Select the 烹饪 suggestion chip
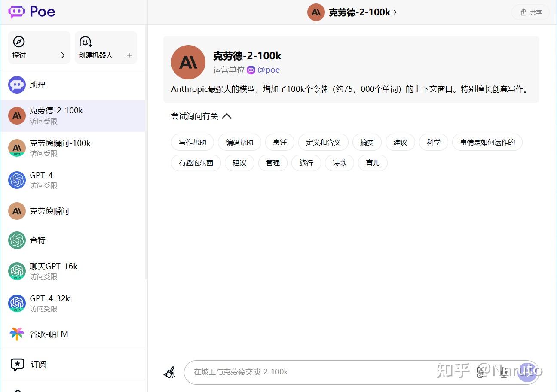 280,142
